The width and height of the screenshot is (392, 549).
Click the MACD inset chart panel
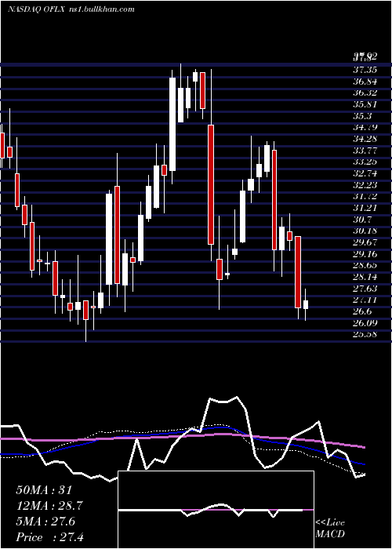point(216,510)
